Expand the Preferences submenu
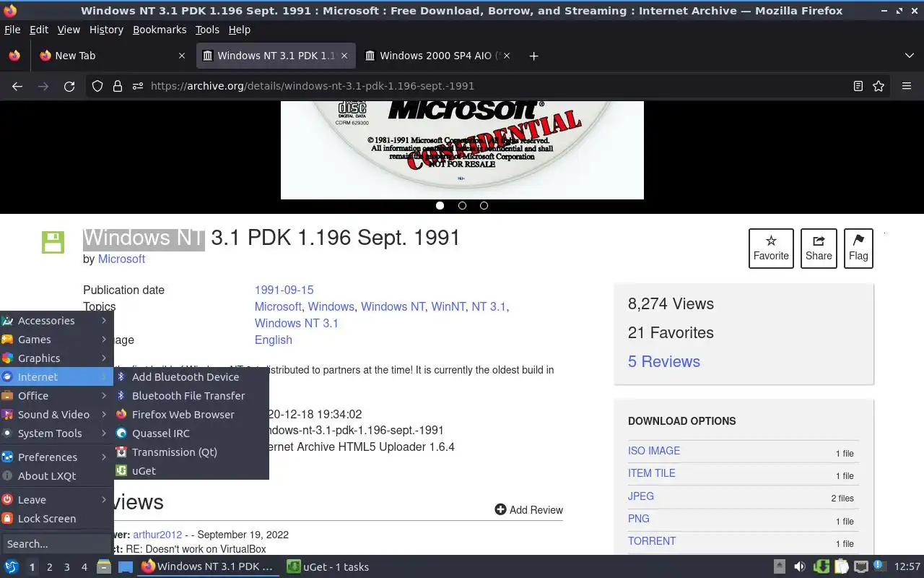Screen dimensions: 924x578 tap(56, 457)
